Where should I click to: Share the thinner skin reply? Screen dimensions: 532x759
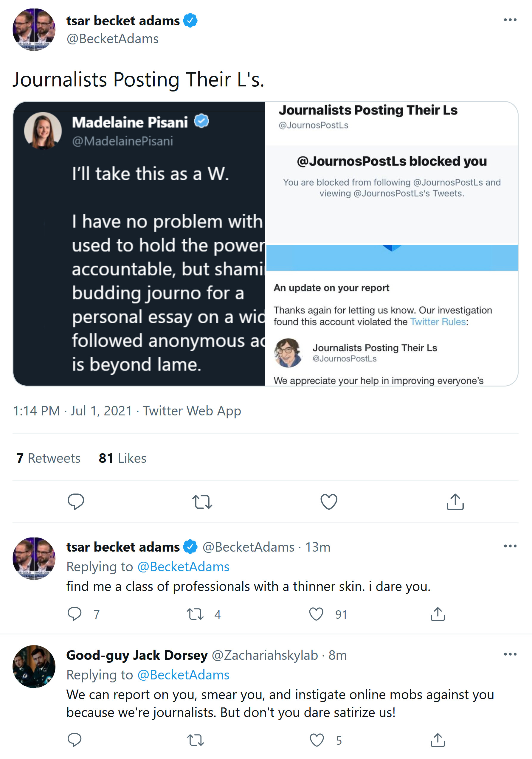pos(438,614)
